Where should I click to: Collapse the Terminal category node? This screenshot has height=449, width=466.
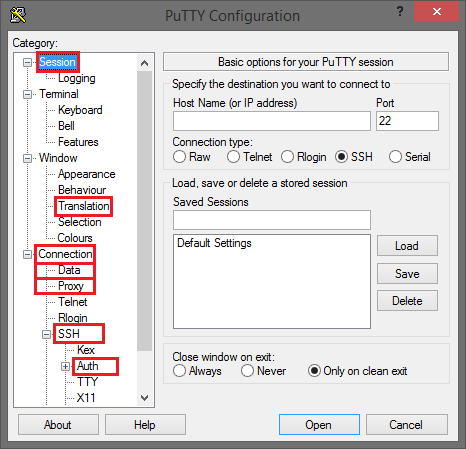27,94
